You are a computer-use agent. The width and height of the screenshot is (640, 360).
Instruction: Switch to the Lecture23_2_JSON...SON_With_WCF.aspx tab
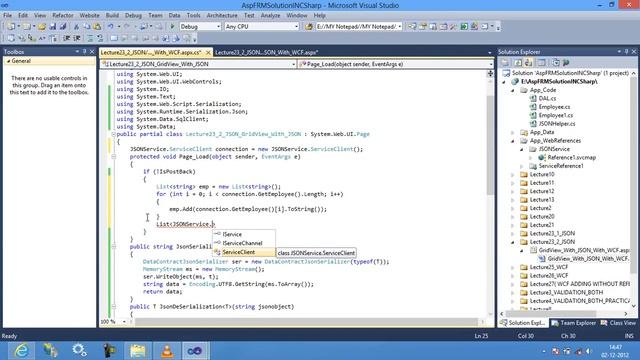tap(267, 52)
